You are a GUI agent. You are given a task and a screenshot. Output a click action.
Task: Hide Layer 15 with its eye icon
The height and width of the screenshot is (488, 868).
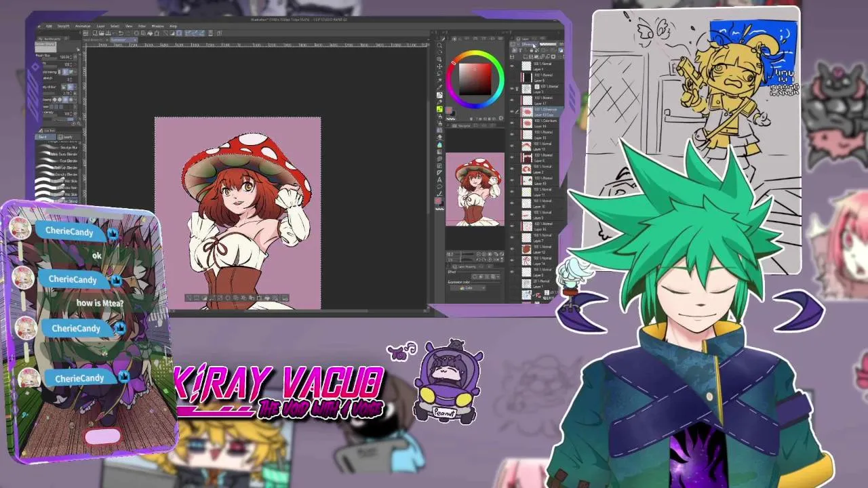click(x=512, y=180)
